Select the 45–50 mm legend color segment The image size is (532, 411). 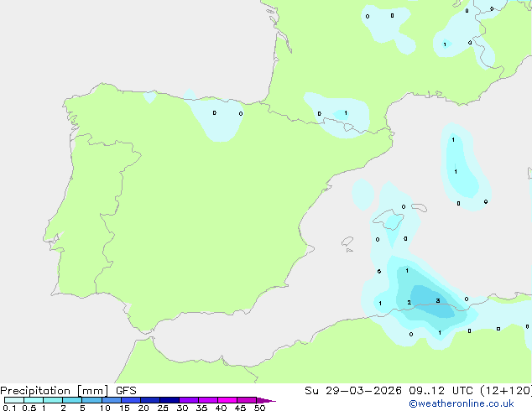click(x=247, y=400)
